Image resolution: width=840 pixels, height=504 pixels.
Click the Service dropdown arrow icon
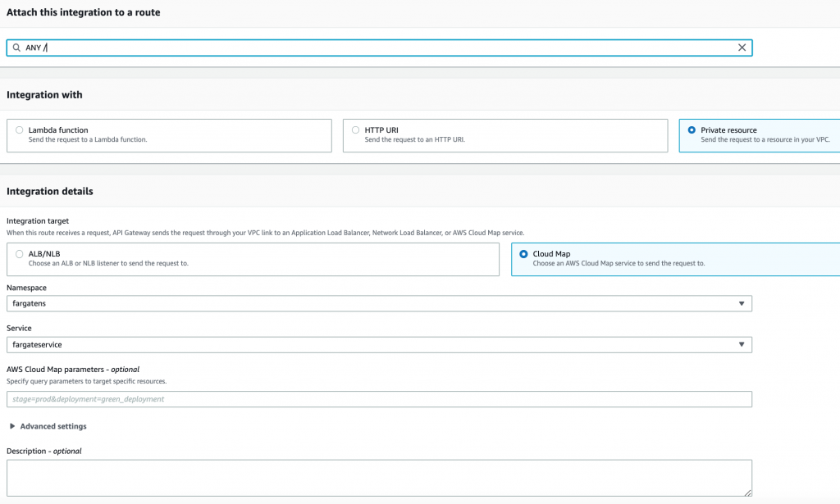pos(742,344)
